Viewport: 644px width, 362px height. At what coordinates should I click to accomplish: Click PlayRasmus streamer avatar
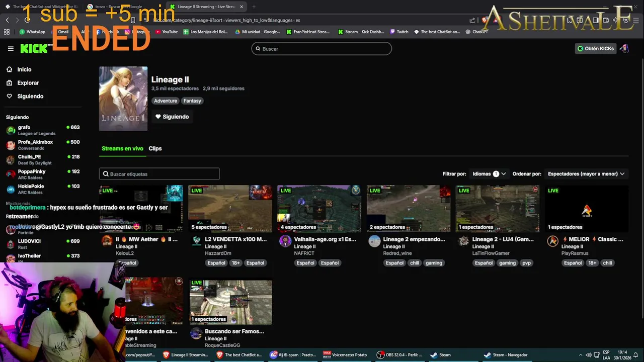point(552,241)
